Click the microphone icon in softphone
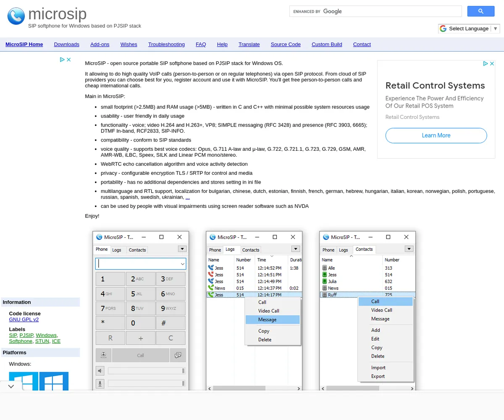 click(100, 383)
